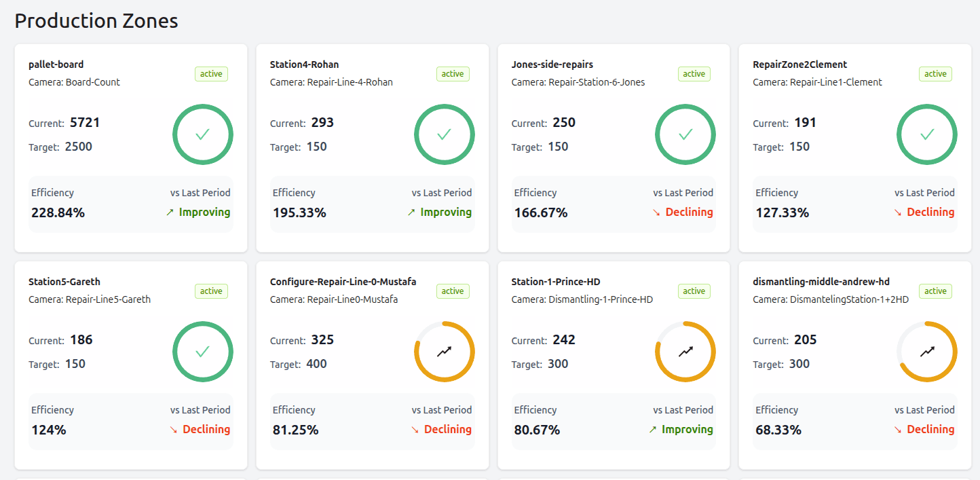Image resolution: width=980 pixels, height=480 pixels.
Task: Click the Declining arrow on Station5-Gareth card
Action: pos(199,429)
